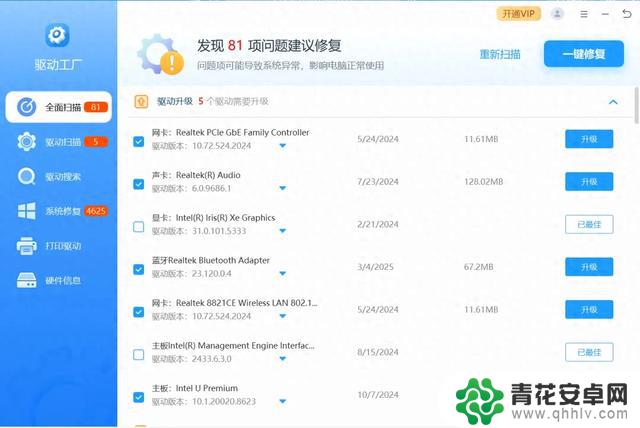Open version dropdown for Intel U Premium
The image size is (640, 428).
(x=282, y=401)
